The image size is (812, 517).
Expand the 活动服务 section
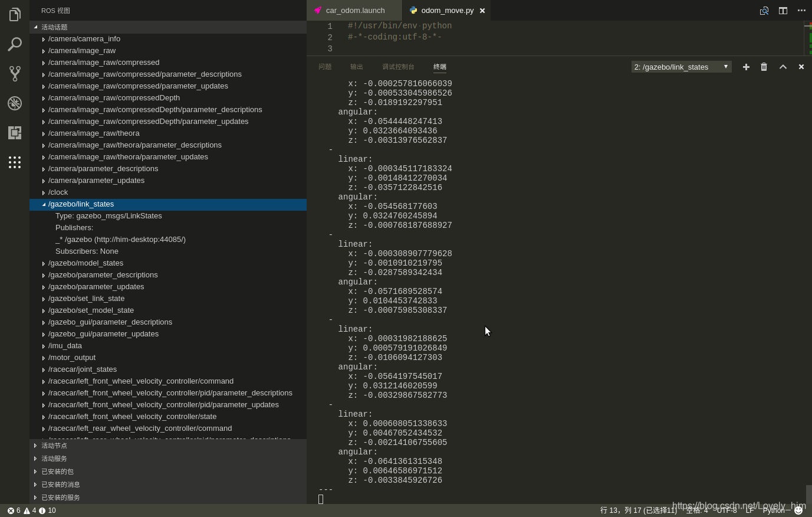pos(168,459)
